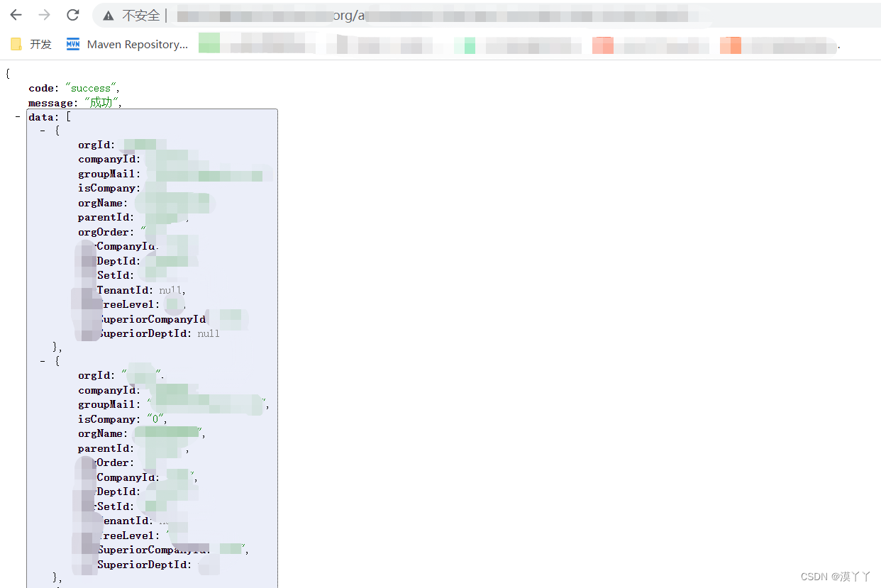The image size is (881, 588).
Task: Select the code: "success" line
Action: coord(74,88)
